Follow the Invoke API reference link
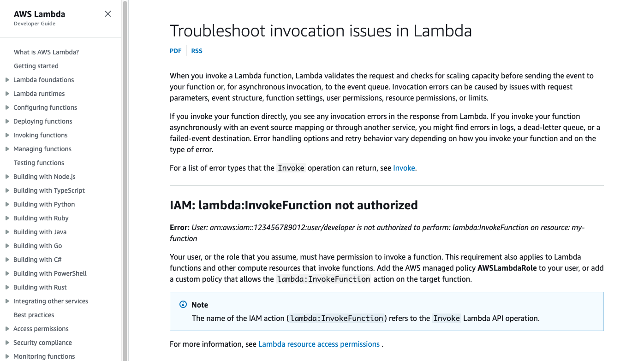The width and height of the screenshot is (644, 361). point(404,168)
